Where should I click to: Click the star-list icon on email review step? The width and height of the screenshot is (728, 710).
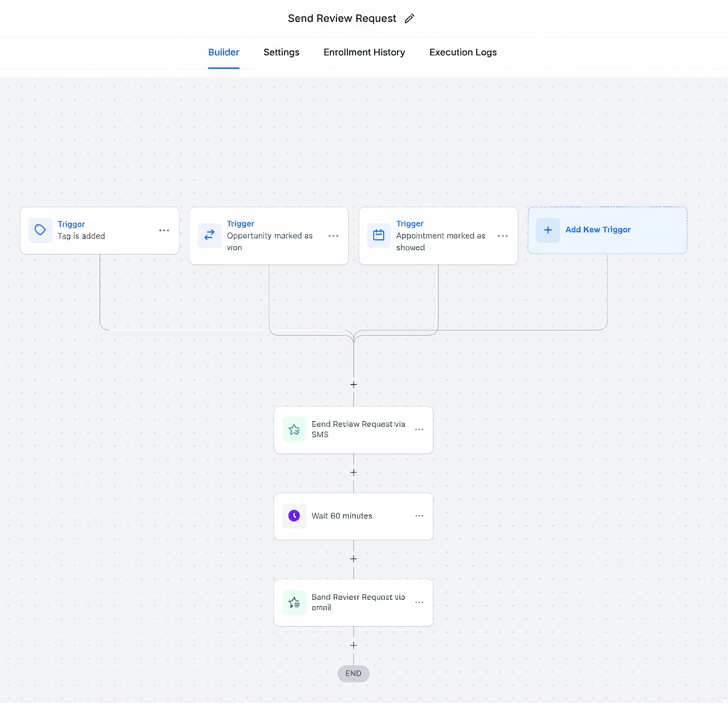[294, 602]
